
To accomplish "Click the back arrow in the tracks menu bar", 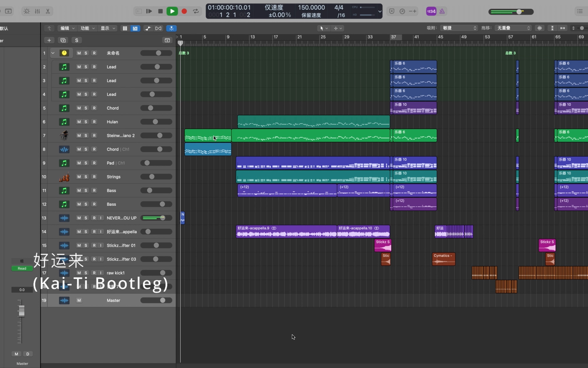I will (x=49, y=28).
